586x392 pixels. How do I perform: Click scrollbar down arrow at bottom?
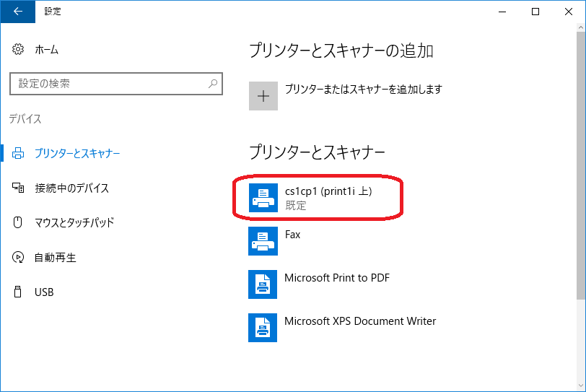click(x=581, y=386)
